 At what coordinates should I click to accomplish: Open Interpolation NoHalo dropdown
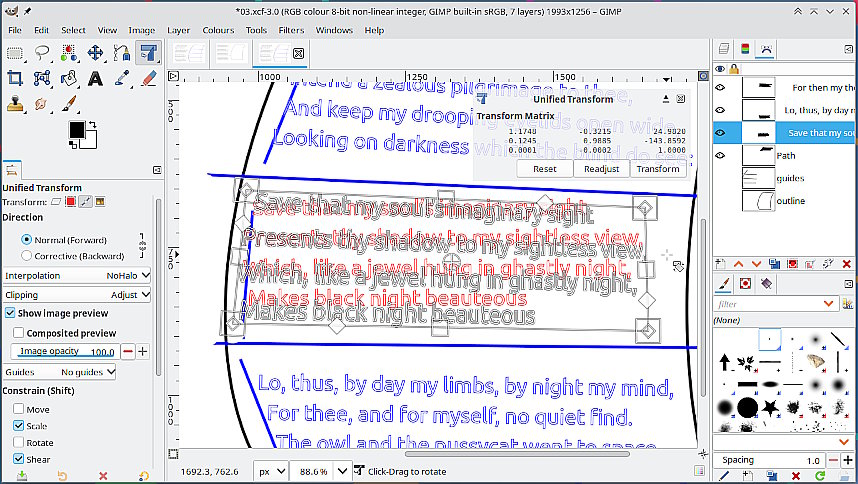[77, 276]
